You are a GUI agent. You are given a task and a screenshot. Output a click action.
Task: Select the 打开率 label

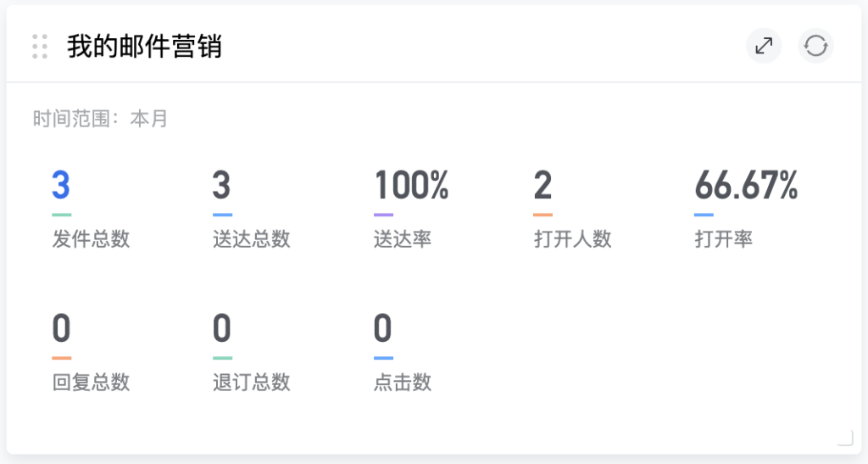[x=723, y=239]
